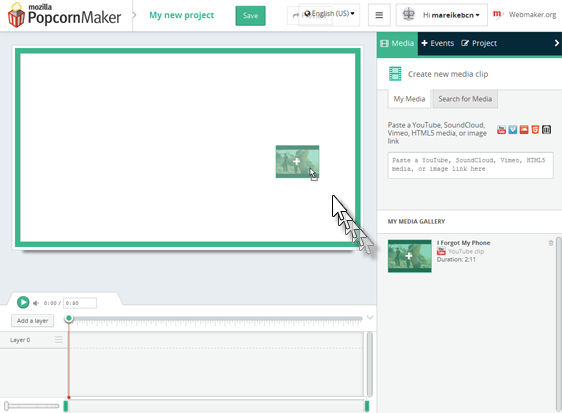This screenshot has height=413, width=562.
Task: Collapse the editor side panel arrow
Action: click(x=556, y=43)
